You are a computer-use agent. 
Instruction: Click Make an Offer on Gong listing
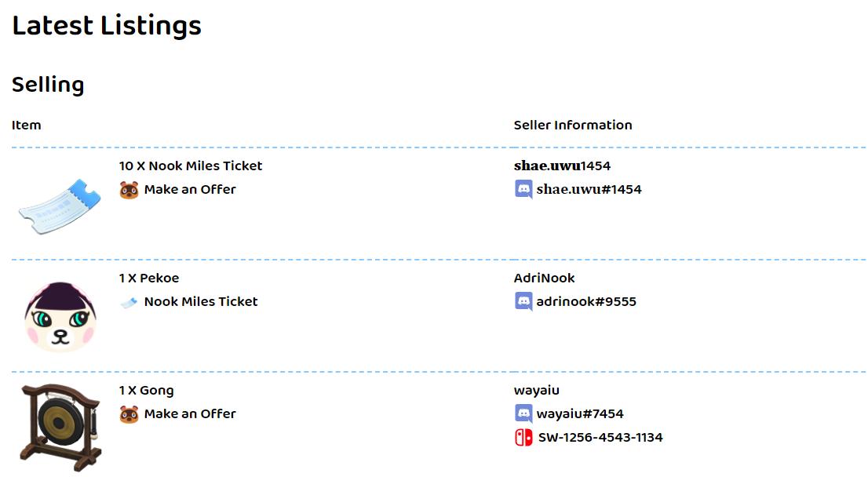pos(190,414)
